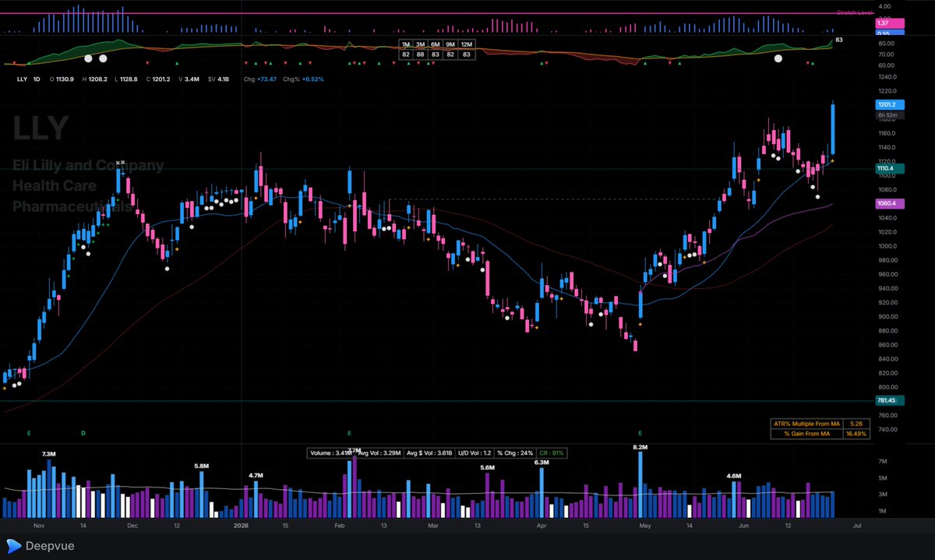Click the 5.8M volume label
This screenshot has width=935, height=560.
tap(203, 466)
